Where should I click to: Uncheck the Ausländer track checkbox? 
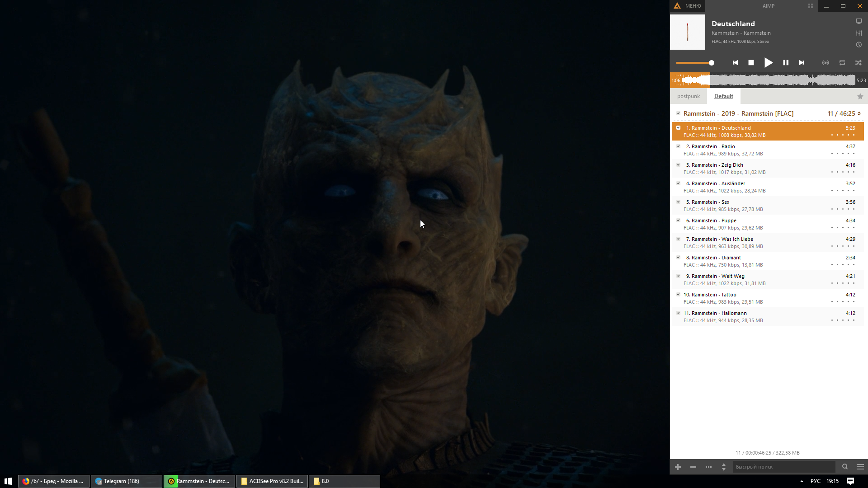(x=678, y=183)
